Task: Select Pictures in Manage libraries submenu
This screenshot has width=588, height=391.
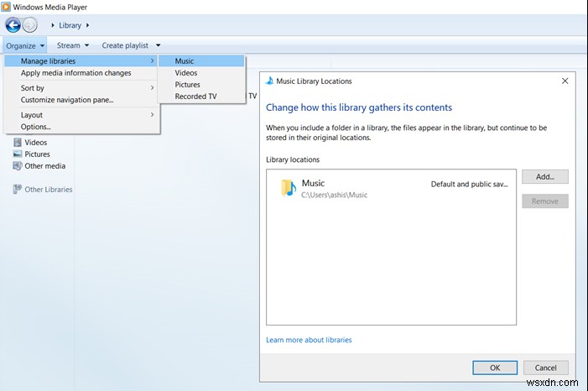Action: coord(201,85)
